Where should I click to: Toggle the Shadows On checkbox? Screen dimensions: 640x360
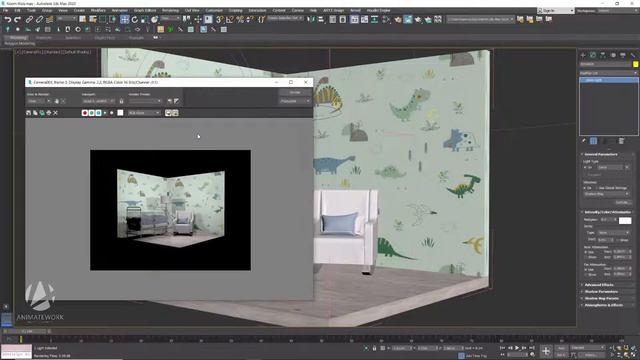585,188
